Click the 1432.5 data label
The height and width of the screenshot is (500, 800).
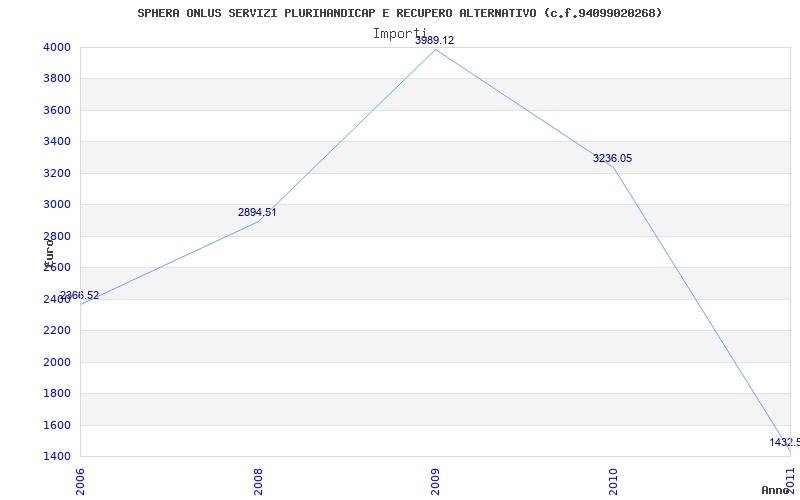click(x=785, y=442)
